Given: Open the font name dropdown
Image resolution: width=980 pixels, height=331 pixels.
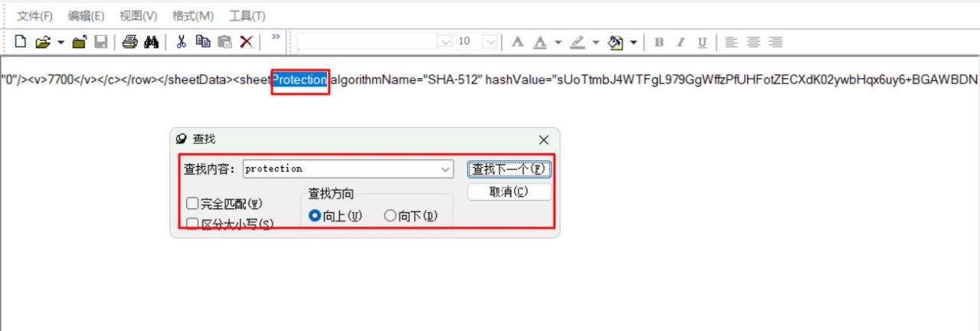Looking at the screenshot, I should tap(445, 42).
